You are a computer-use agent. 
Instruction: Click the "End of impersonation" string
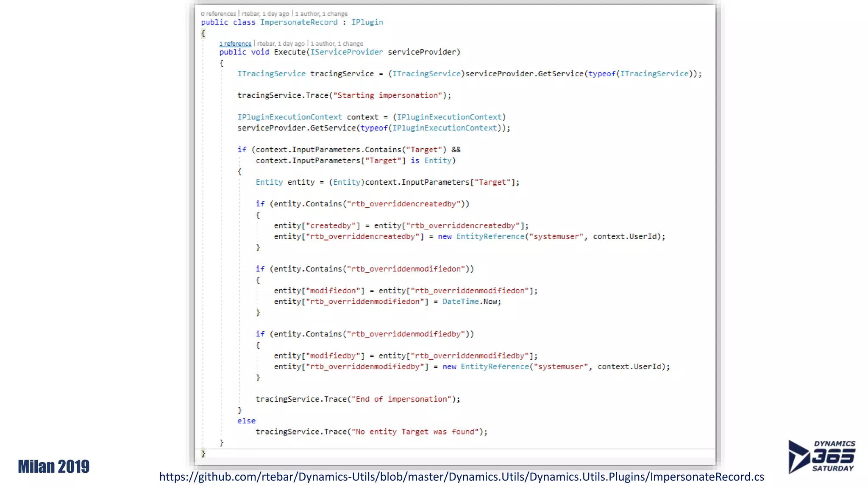point(401,399)
